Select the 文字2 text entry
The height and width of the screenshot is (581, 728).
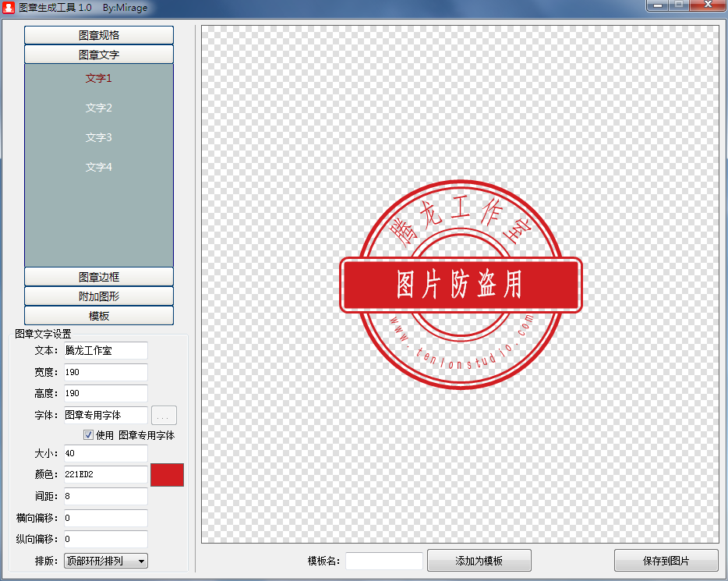click(x=98, y=108)
